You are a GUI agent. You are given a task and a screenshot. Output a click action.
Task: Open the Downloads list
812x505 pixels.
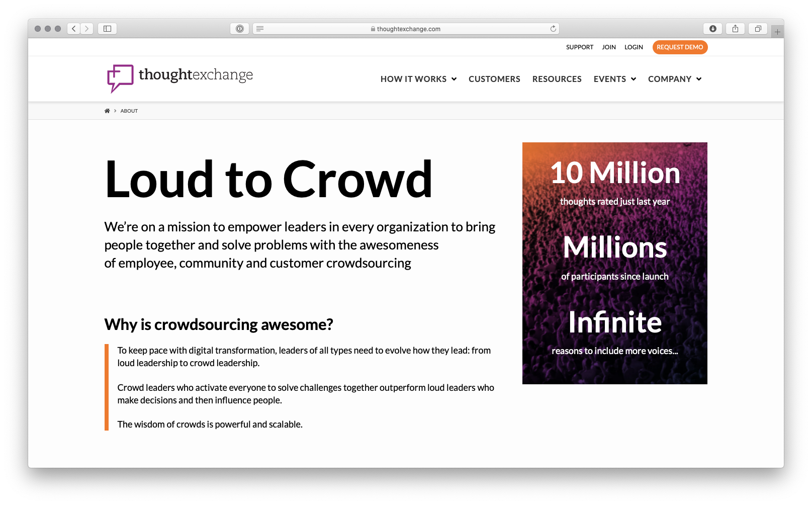[712, 29]
